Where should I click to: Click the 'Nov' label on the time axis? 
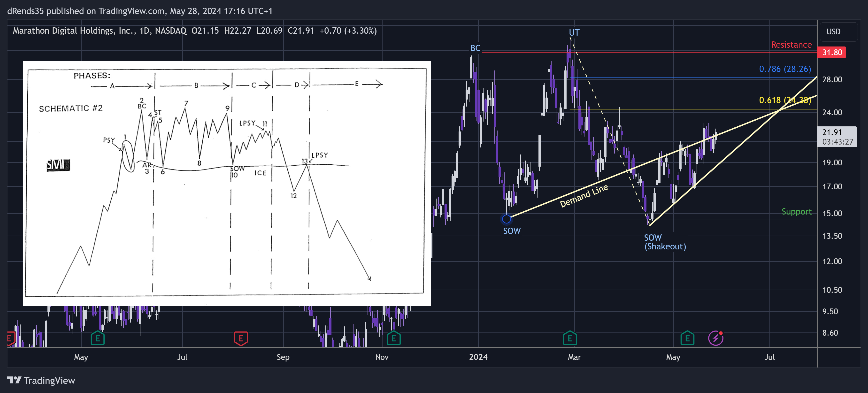pyautogui.click(x=382, y=357)
